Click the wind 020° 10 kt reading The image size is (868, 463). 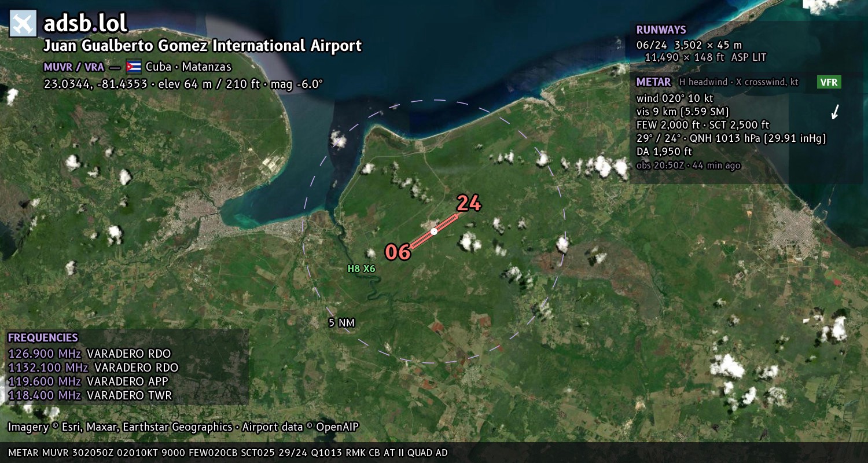(675, 98)
